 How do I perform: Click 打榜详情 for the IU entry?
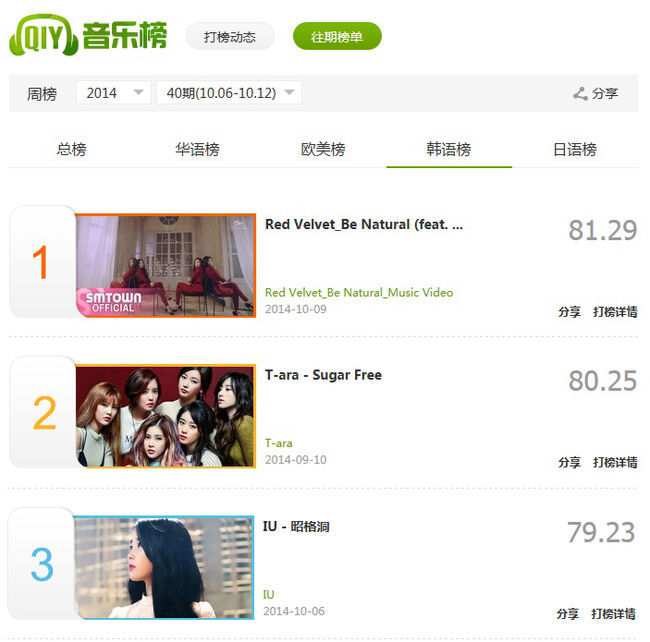(614, 613)
